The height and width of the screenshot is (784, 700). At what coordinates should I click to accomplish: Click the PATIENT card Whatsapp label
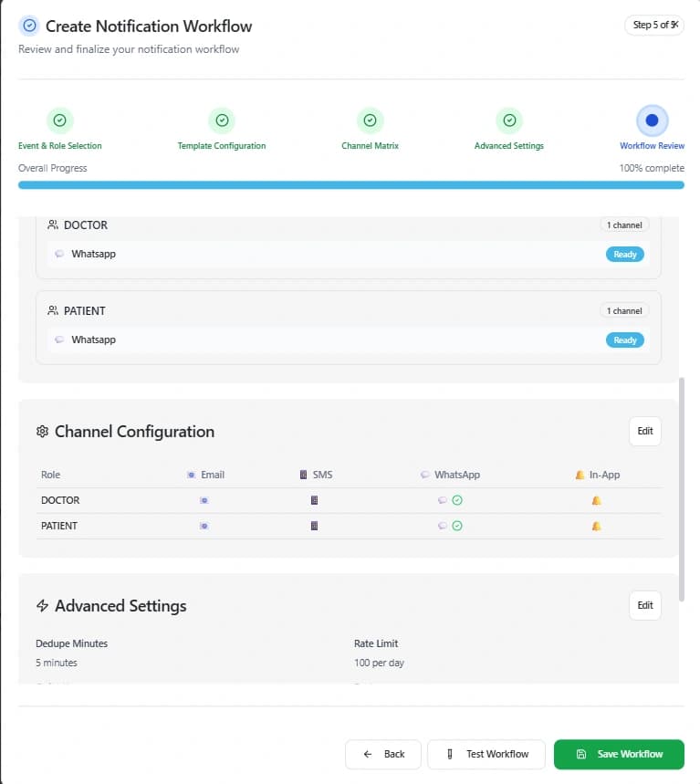(x=93, y=340)
